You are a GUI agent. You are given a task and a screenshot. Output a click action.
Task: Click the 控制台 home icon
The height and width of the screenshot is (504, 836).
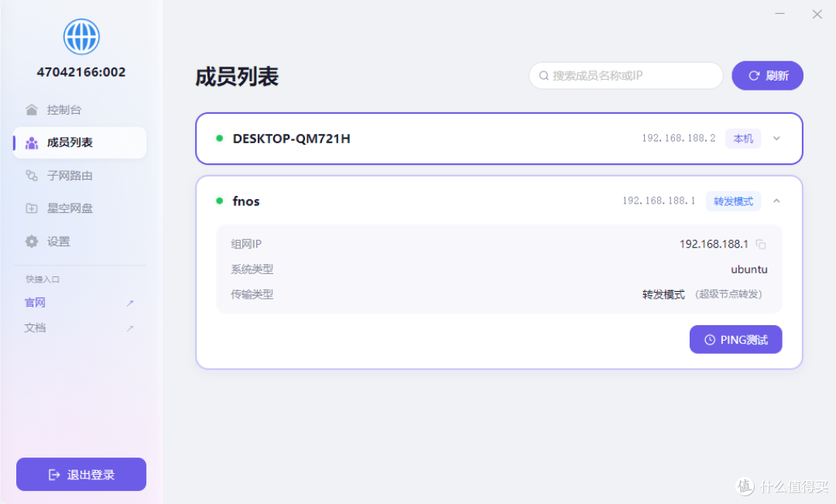(32, 110)
